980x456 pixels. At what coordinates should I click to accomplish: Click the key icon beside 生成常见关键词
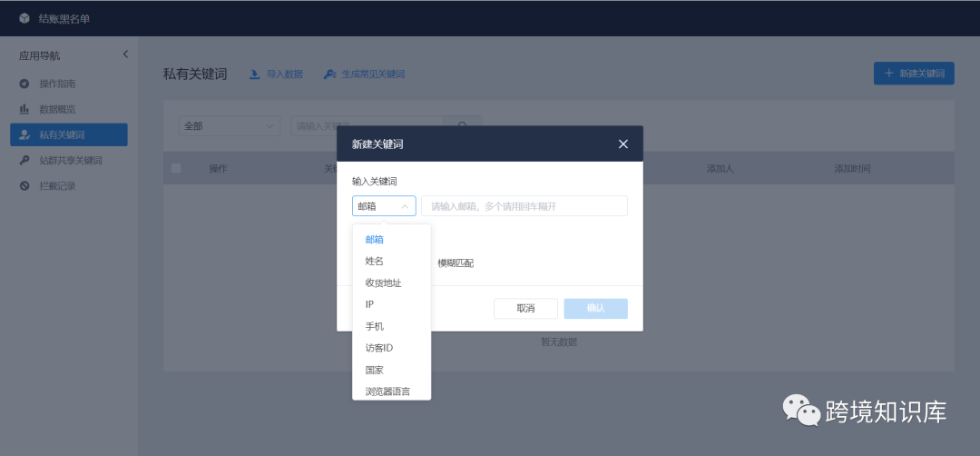329,74
